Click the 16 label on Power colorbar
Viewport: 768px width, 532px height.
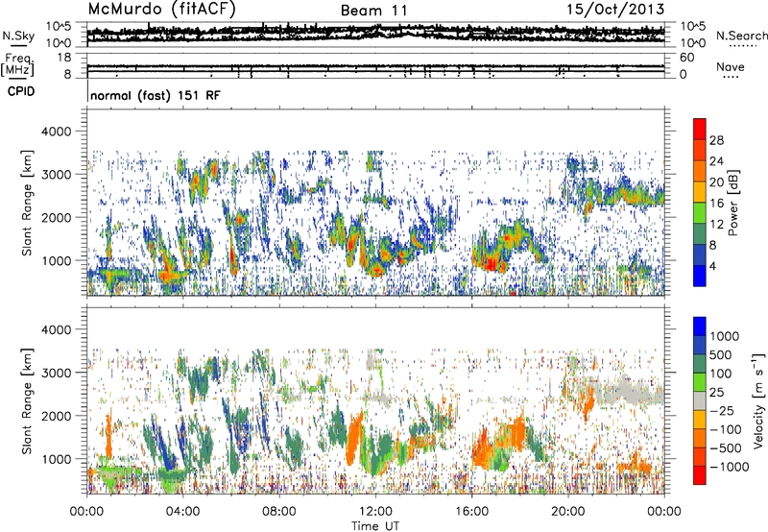[716, 204]
